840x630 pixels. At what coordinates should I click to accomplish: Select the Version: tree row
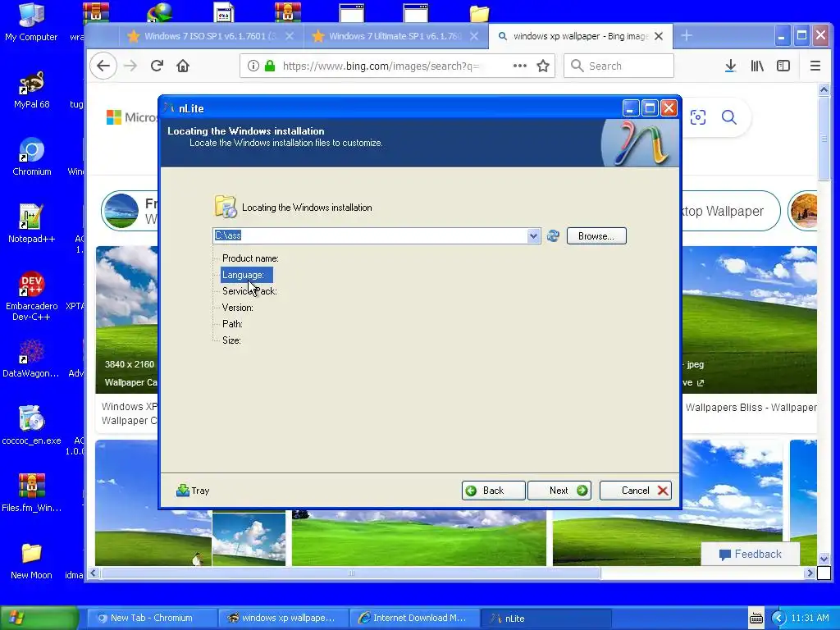(x=237, y=308)
